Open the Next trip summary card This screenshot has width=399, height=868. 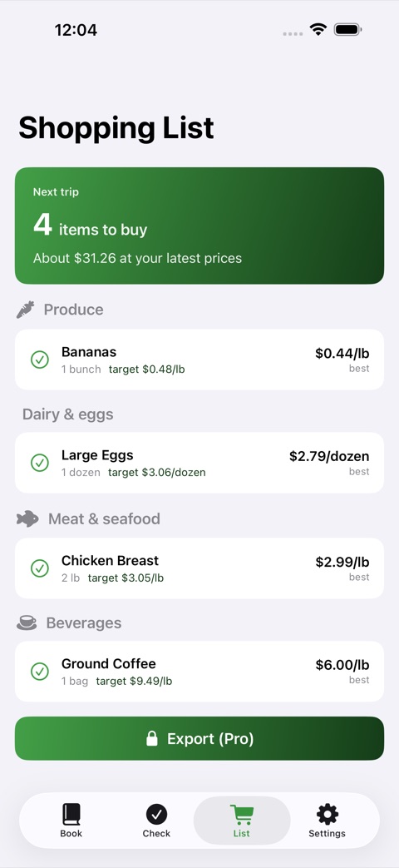click(x=199, y=226)
